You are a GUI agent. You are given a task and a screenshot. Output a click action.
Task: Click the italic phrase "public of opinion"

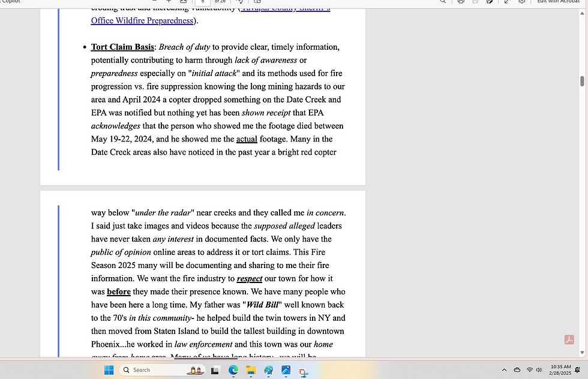point(121,252)
